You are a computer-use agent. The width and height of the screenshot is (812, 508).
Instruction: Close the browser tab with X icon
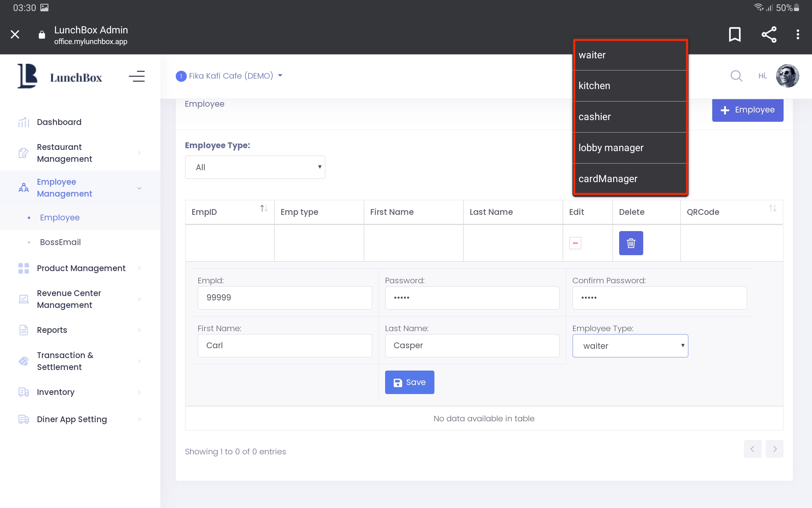tap(15, 35)
